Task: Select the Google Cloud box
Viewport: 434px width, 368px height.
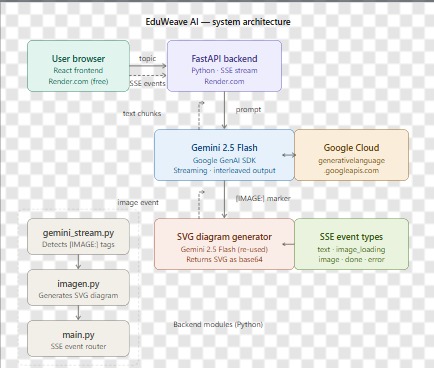Action: point(351,155)
